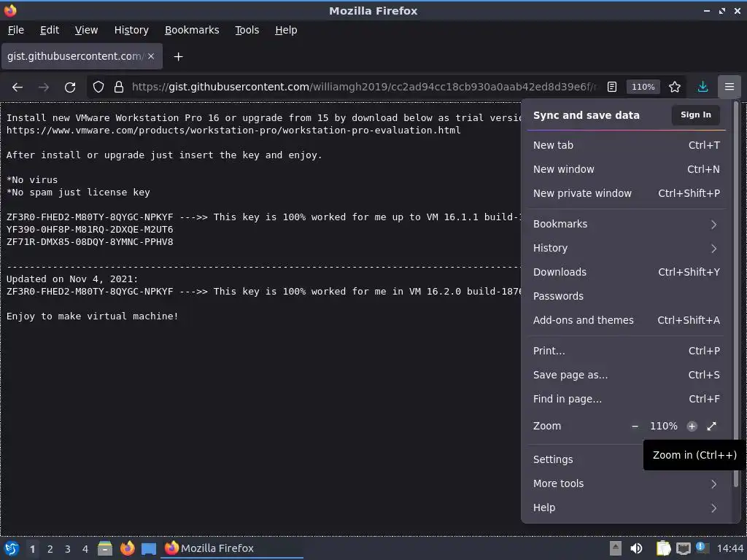Open file manager from taskbar

(x=105, y=548)
